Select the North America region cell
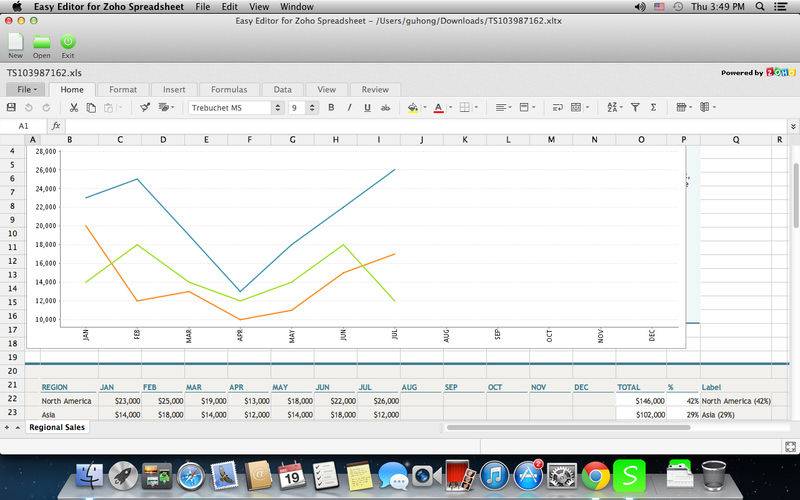 (69, 401)
